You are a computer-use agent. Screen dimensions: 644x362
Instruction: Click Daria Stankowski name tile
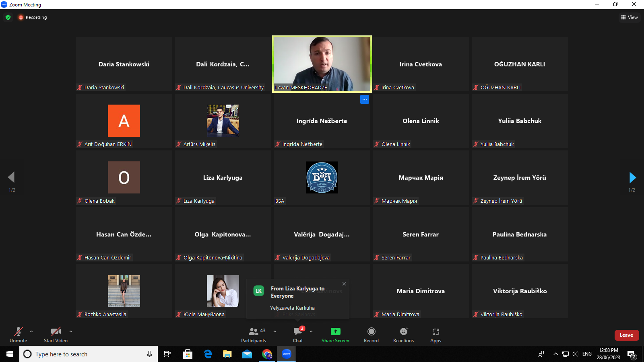[x=124, y=64]
